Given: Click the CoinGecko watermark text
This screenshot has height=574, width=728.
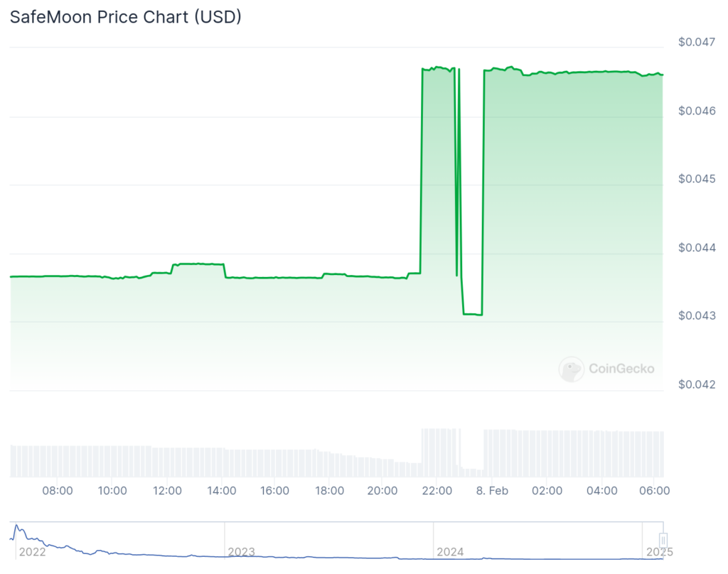Looking at the screenshot, I should [621, 369].
